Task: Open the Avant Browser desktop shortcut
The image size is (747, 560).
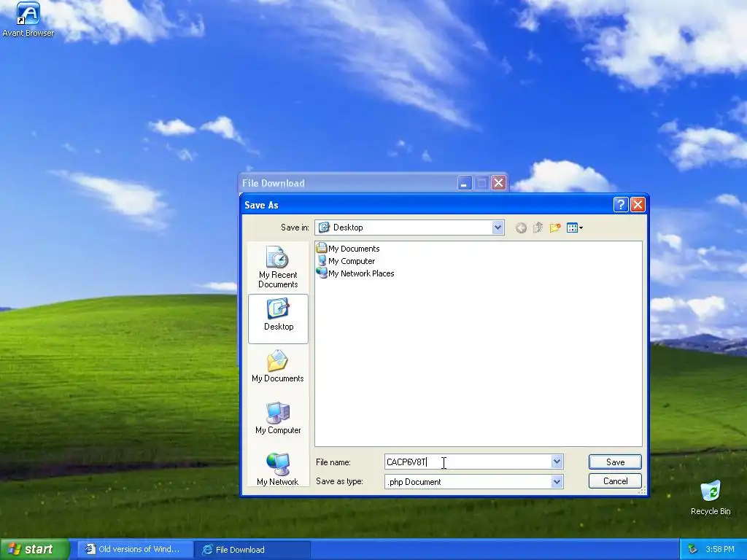Action: point(28,19)
